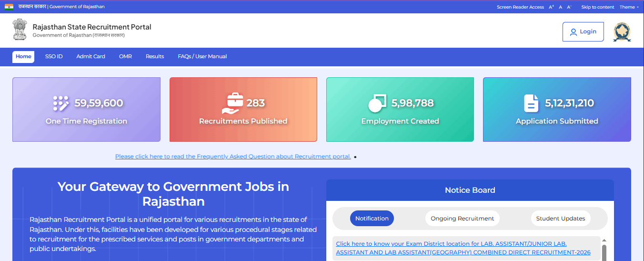Increase font size with A+
The height and width of the screenshot is (261, 644).
point(552,7)
